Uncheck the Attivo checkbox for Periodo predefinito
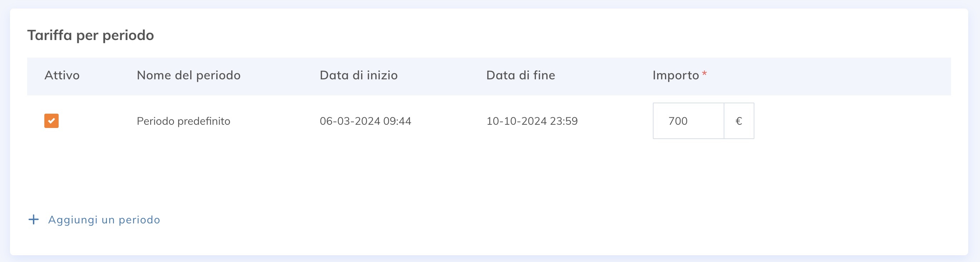 click(51, 121)
